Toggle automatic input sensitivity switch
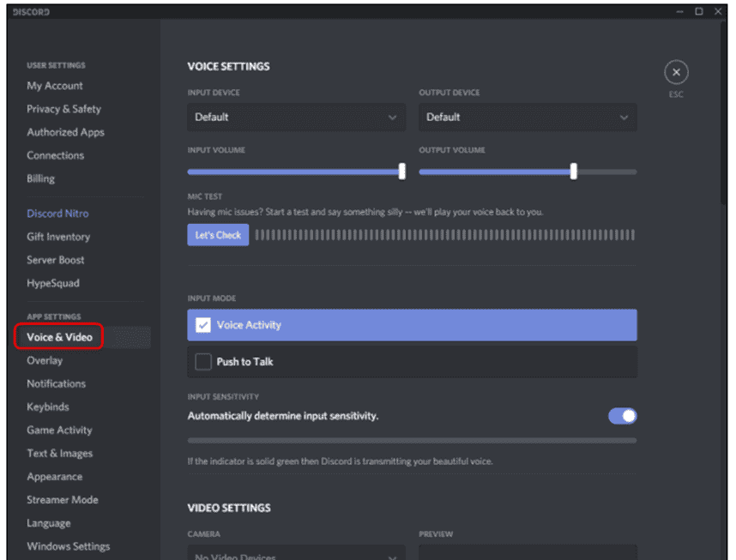736x560 pixels. (x=623, y=416)
